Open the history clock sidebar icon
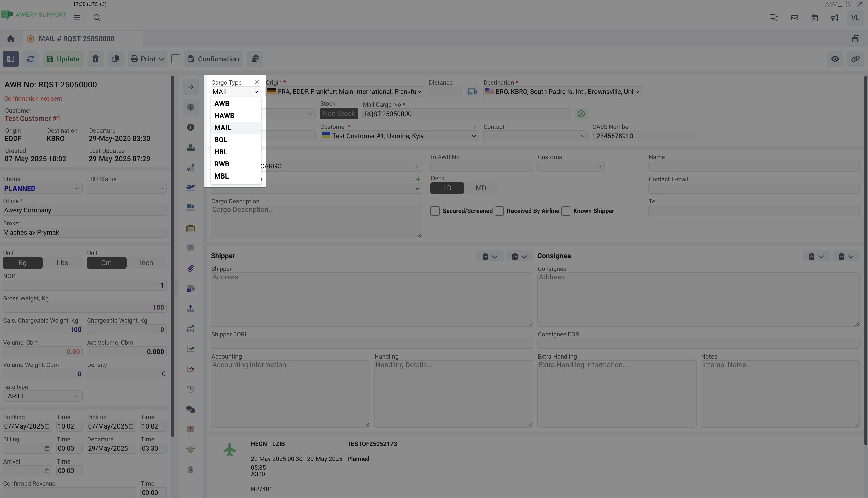The width and height of the screenshot is (868, 498). [x=191, y=389]
